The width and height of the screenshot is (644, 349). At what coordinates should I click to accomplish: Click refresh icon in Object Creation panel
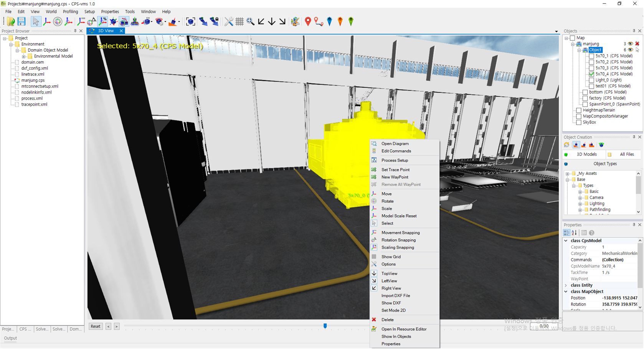pyautogui.click(x=567, y=145)
